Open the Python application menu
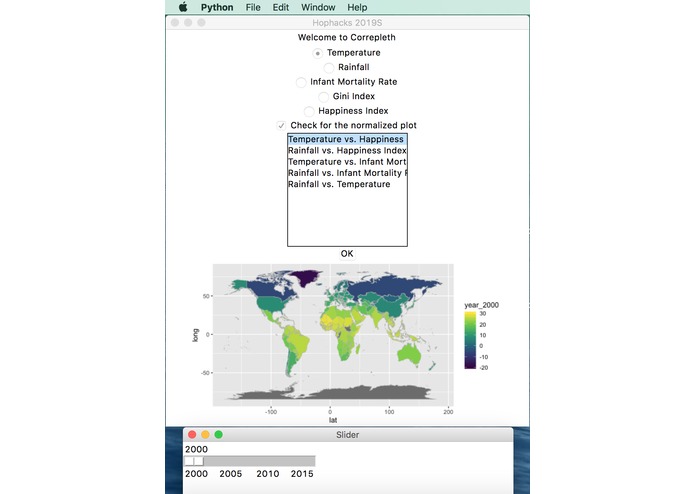Screen dimensions: 695x494 pos(217,8)
